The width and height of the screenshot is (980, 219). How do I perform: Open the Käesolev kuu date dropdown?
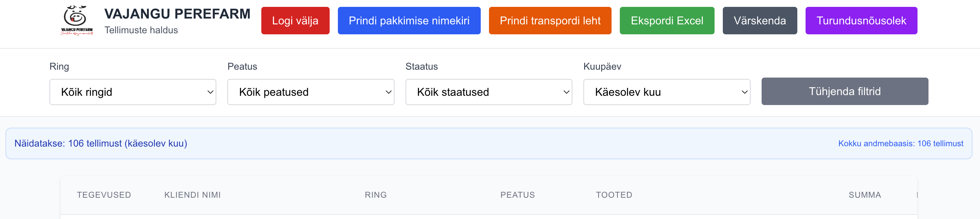[666, 92]
